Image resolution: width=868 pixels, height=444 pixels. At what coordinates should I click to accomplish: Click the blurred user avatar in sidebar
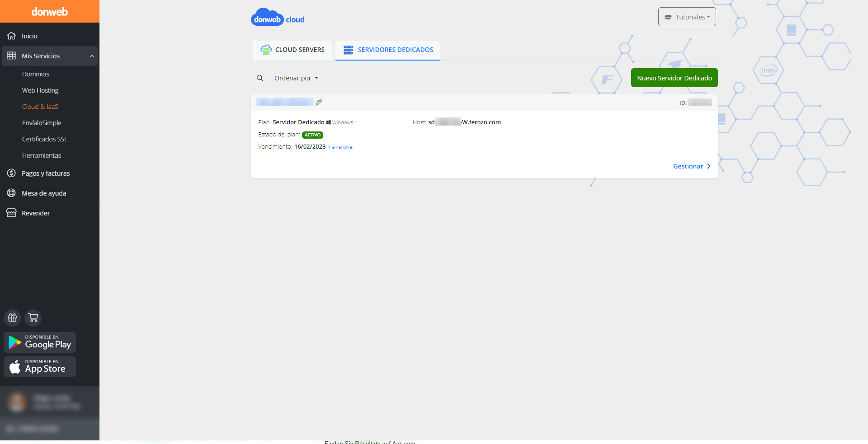17,402
